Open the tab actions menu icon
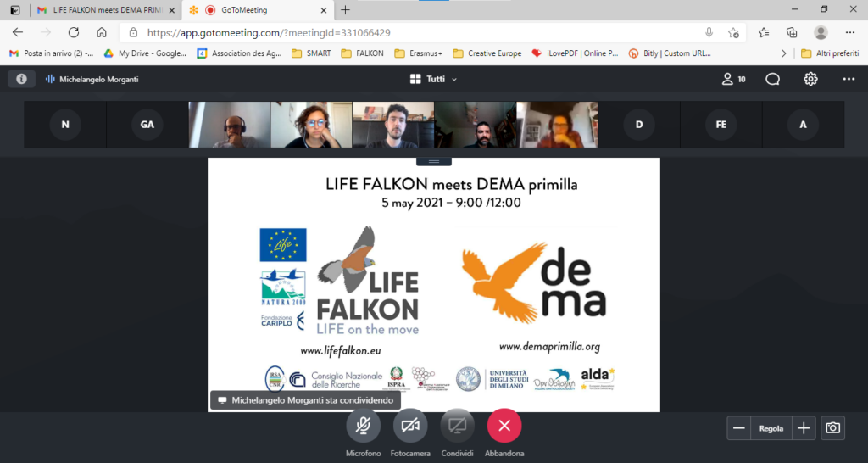 (15, 10)
